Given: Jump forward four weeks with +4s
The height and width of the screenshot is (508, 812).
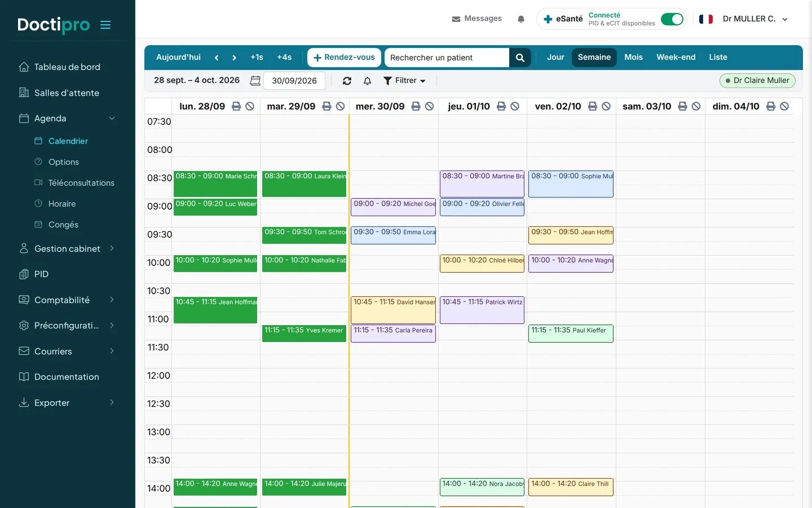Looking at the screenshot, I should point(284,58).
